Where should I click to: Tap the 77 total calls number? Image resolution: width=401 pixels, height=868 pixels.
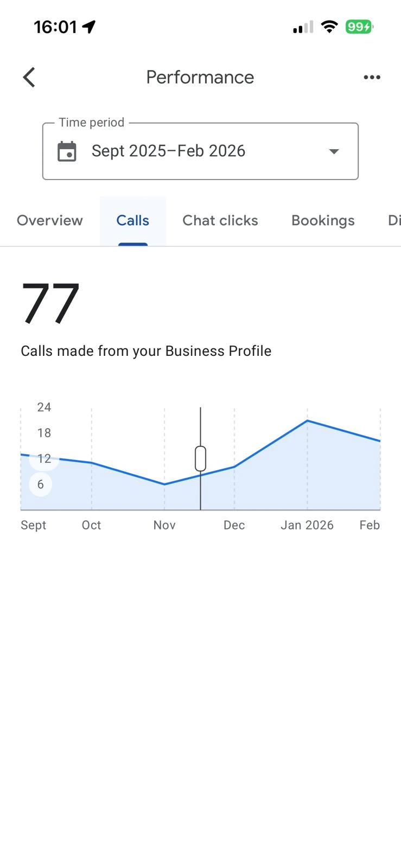coord(50,303)
